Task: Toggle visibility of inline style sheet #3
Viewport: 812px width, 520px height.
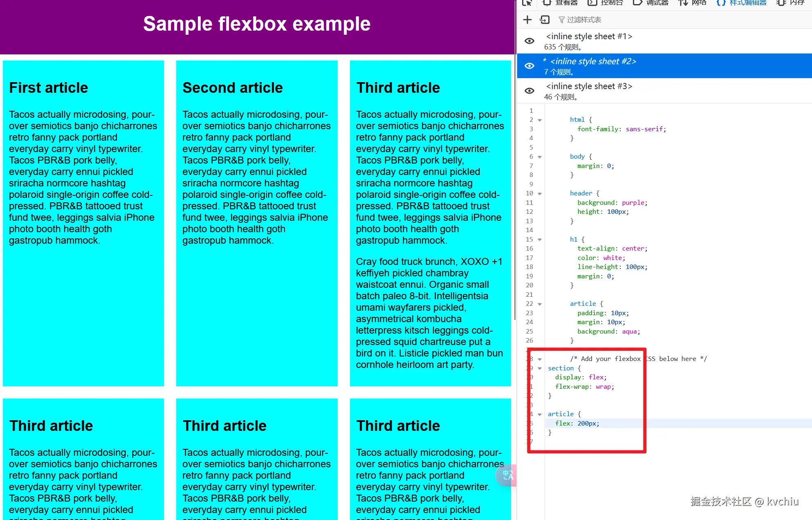Action: coord(529,91)
